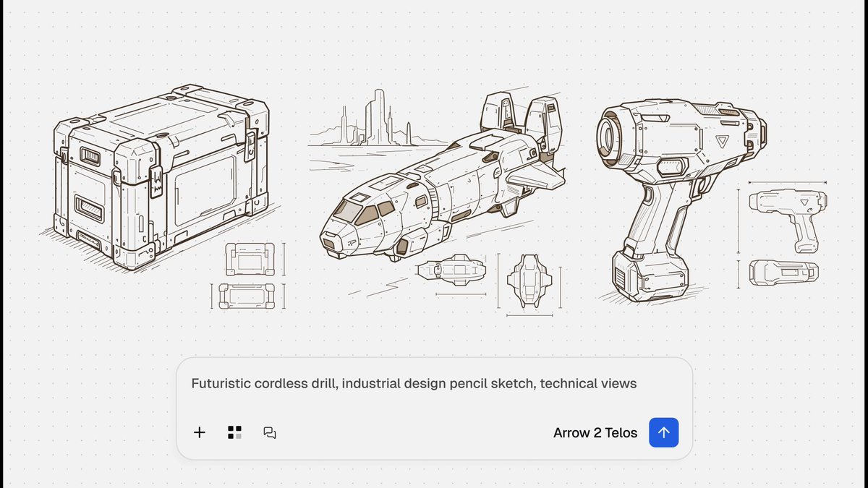Click the small spaceship front-view drawing
Image resolution: width=868 pixels, height=488 pixels.
(x=529, y=281)
